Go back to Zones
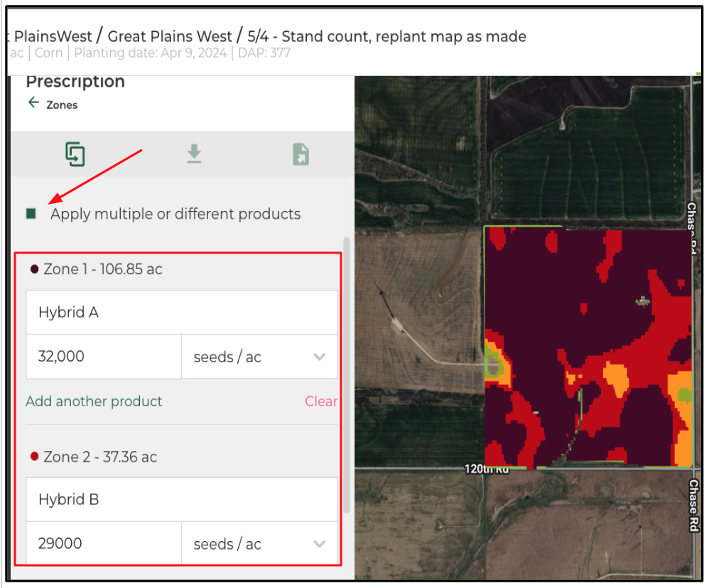This screenshot has height=588, width=709. click(x=62, y=105)
